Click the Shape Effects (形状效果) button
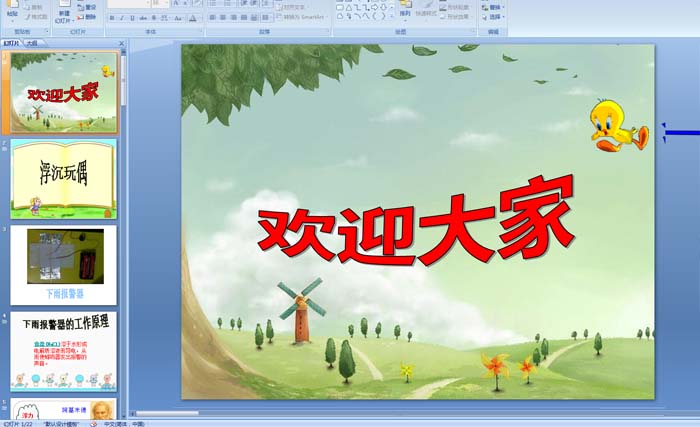 coord(454,17)
